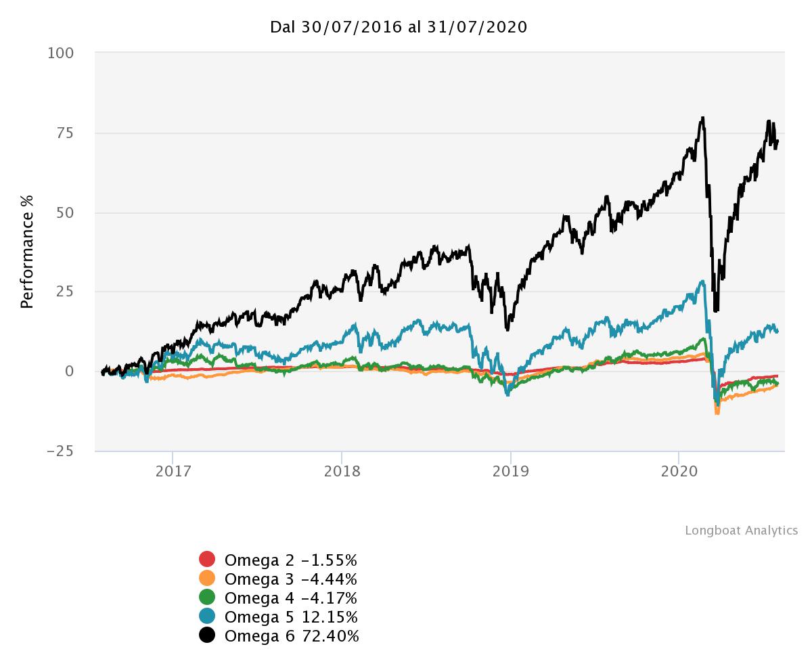Click the 100 y-axis label
Image resolution: width=812 pixels, height=651 pixels.
click(x=61, y=53)
